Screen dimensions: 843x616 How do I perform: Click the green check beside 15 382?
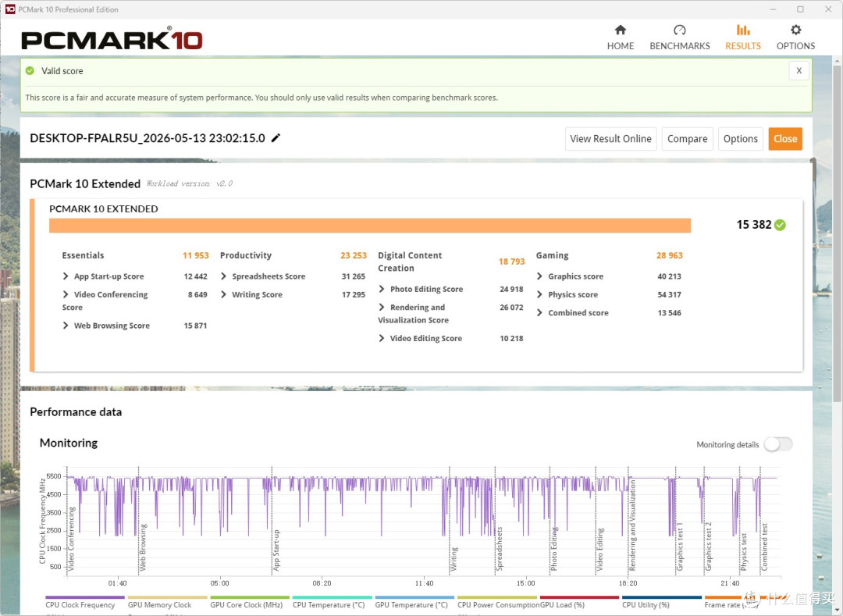pyautogui.click(x=780, y=225)
